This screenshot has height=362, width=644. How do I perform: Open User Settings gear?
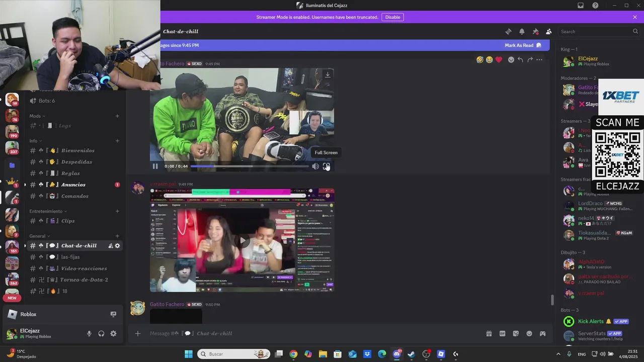click(113, 333)
